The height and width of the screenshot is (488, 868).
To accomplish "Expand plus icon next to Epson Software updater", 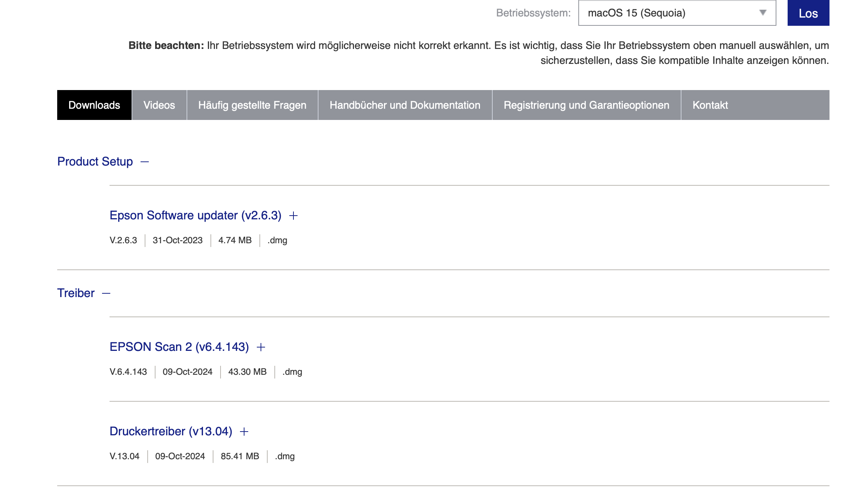I will point(293,216).
